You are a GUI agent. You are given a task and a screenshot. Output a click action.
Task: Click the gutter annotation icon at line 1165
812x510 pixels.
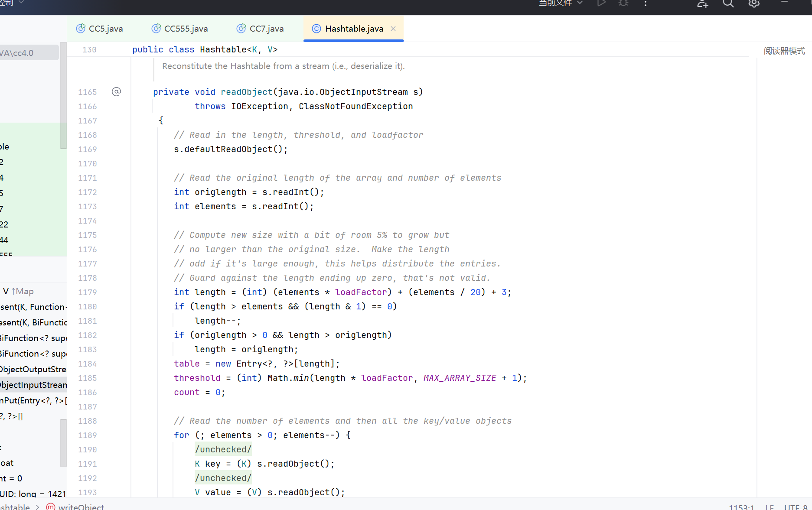[x=116, y=91]
